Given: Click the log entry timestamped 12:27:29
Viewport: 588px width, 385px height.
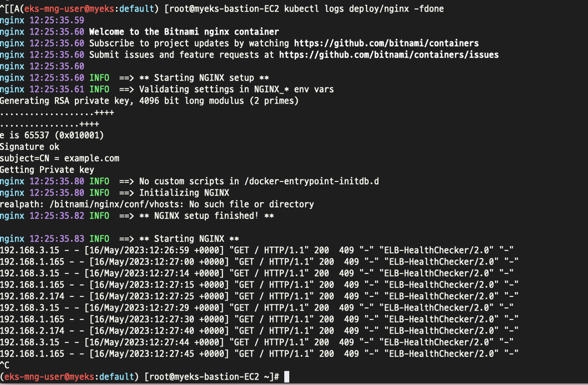Looking at the screenshot, I should tap(256, 308).
